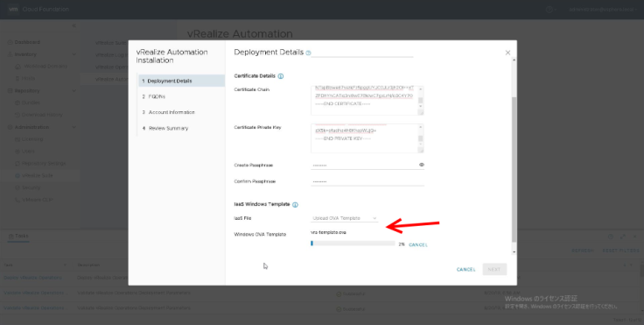Click the OVA upload progress bar
The height and width of the screenshot is (325, 644).
pyautogui.click(x=353, y=244)
